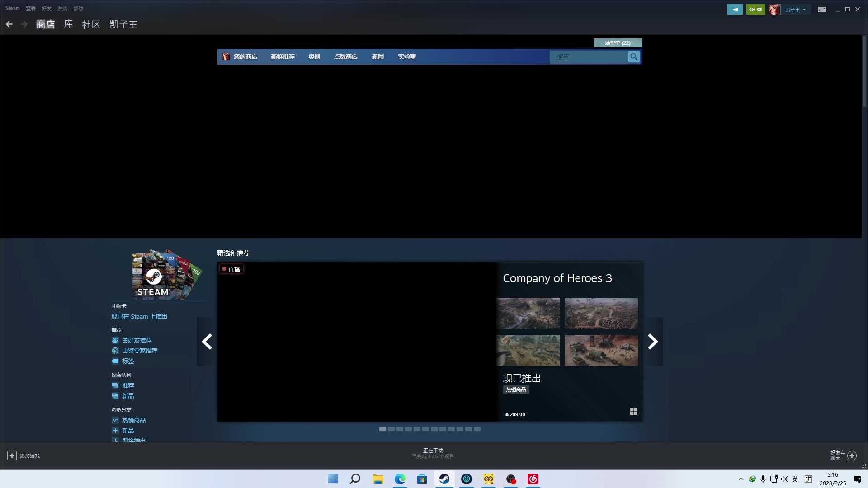Open first Company of Heroes 3 screenshot thumbnail
This screenshot has height=488, width=868.
pyautogui.click(x=528, y=313)
